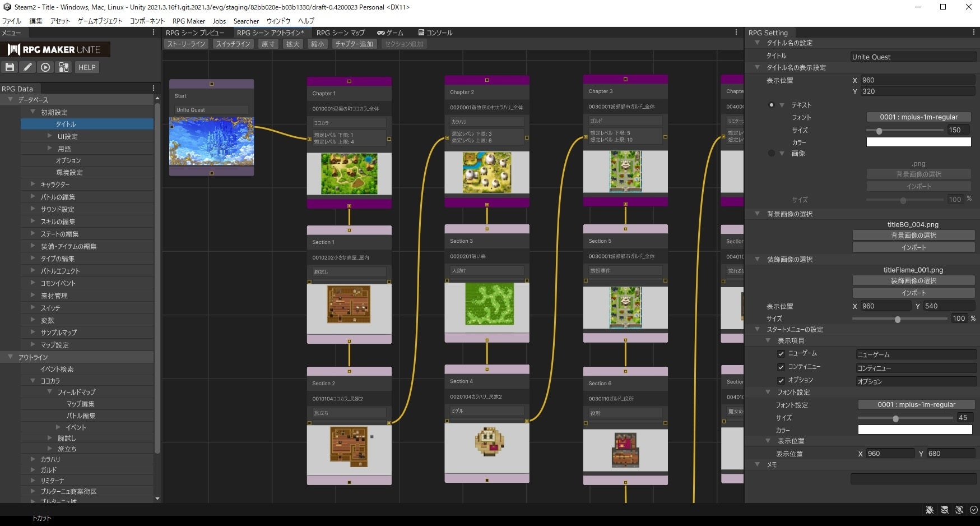Click the pencil edit icon
This screenshot has width=980, height=526.
[x=27, y=67]
